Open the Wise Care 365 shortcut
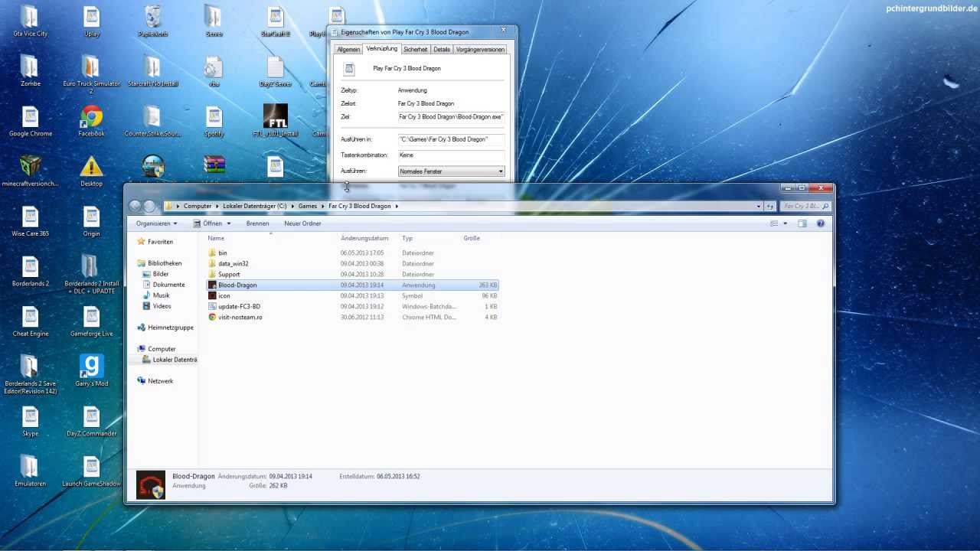This screenshot has width=980, height=551. tap(30, 221)
